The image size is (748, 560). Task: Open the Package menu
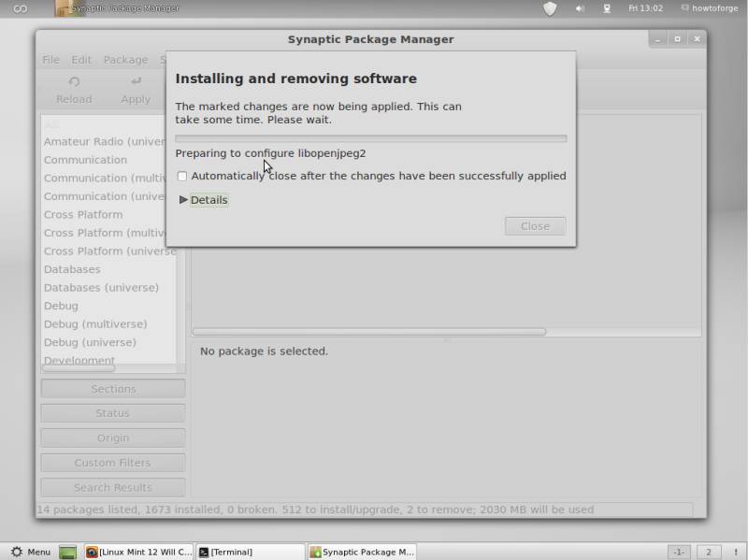click(125, 60)
